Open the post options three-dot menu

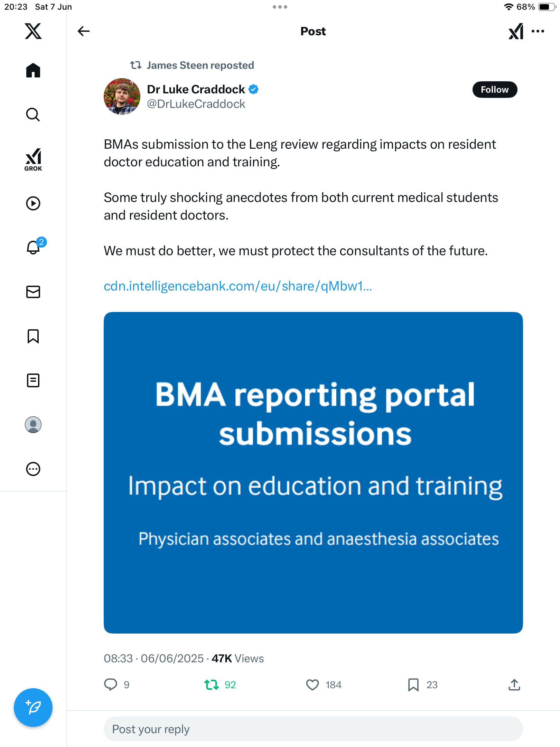(x=538, y=31)
